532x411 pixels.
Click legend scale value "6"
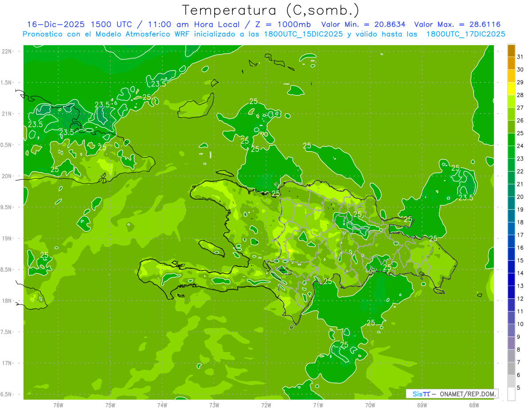pos(519,375)
